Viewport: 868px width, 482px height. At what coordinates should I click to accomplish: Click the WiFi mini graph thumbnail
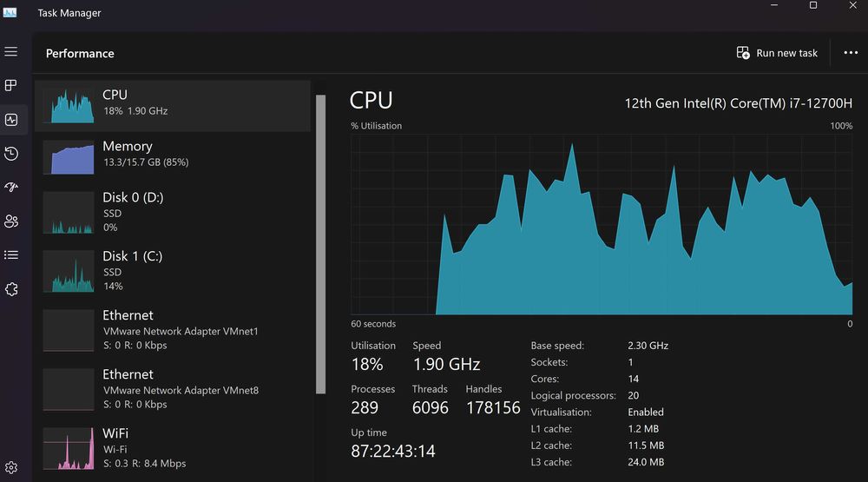[x=69, y=448]
